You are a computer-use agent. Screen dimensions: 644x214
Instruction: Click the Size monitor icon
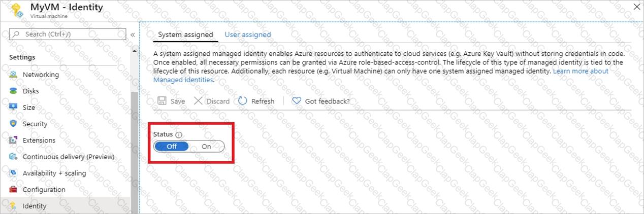pos(13,108)
